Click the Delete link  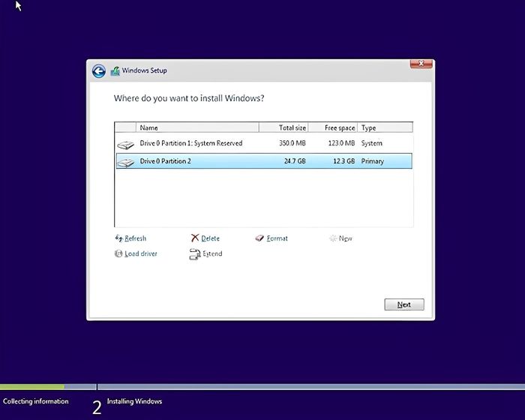[x=210, y=238]
